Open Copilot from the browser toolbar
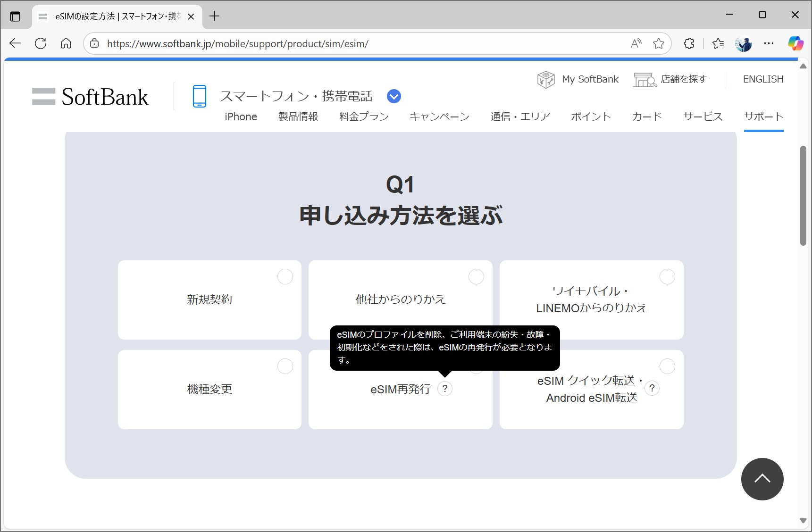812x532 pixels. pos(795,43)
